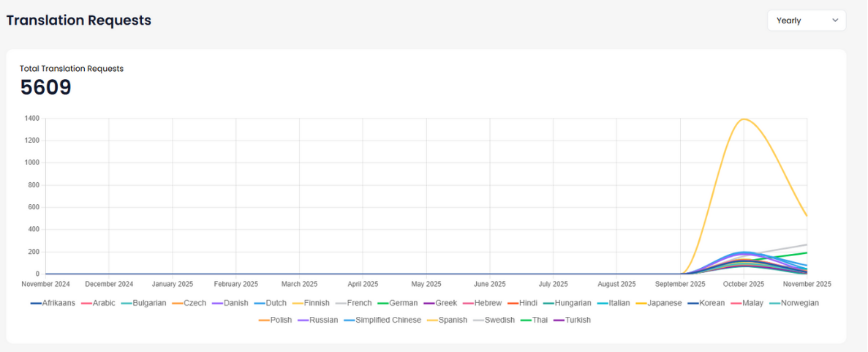Image resolution: width=868 pixels, height=352 pixels.
Task: Click the 800 y-axis value
Action: [x=34, y=185]
